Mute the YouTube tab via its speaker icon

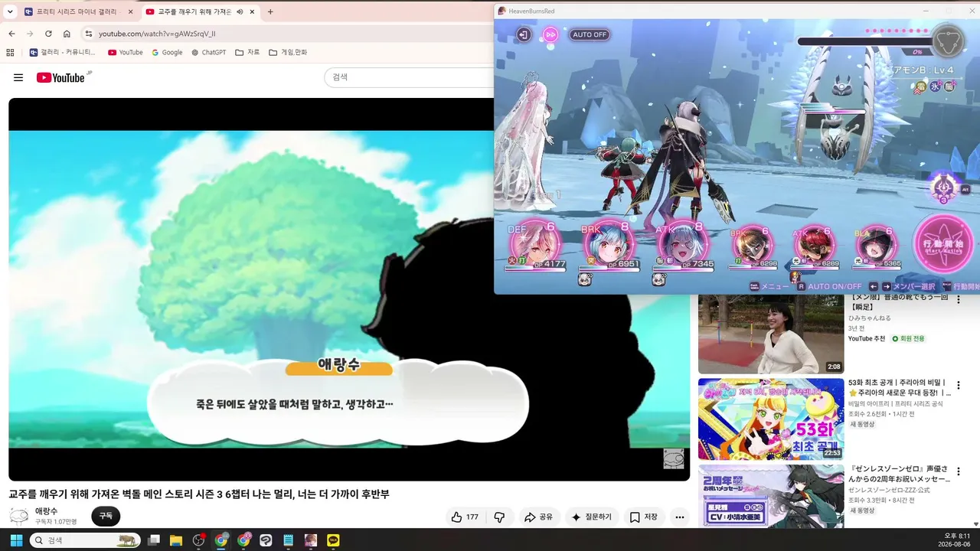tap(240, 11)
